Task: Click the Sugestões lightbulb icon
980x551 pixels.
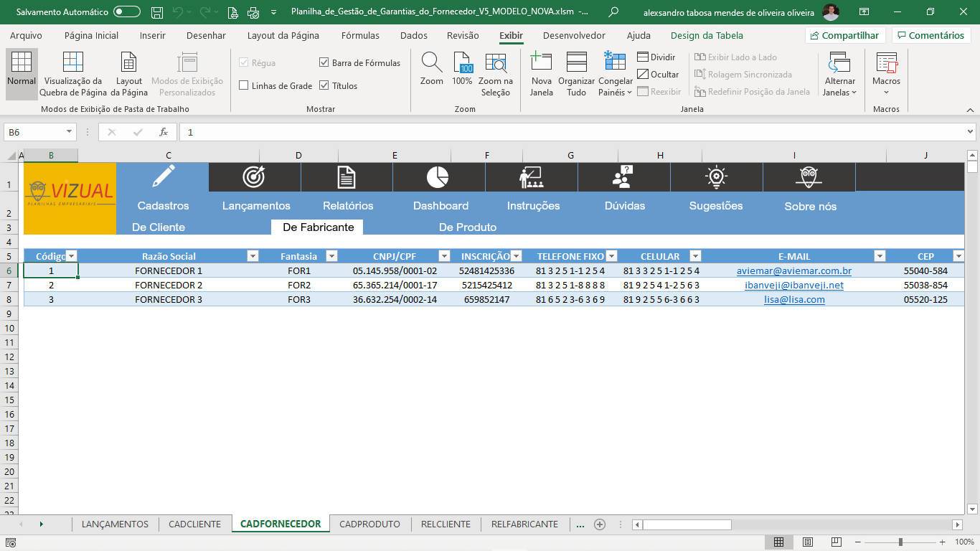Action: (x=716, y=176)
